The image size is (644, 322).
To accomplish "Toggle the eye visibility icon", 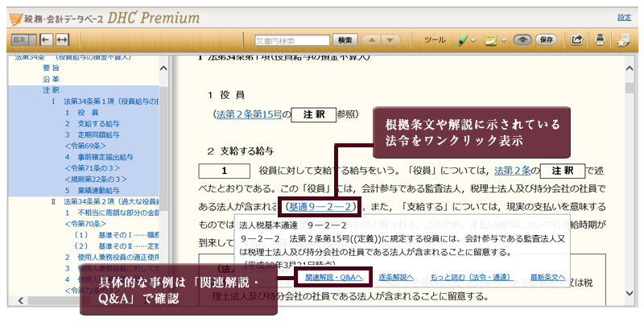I will tap(522, 39).
